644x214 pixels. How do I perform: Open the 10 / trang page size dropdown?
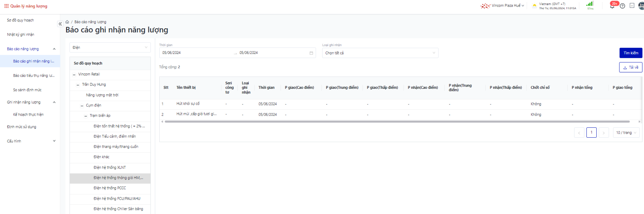pos(626,133)
